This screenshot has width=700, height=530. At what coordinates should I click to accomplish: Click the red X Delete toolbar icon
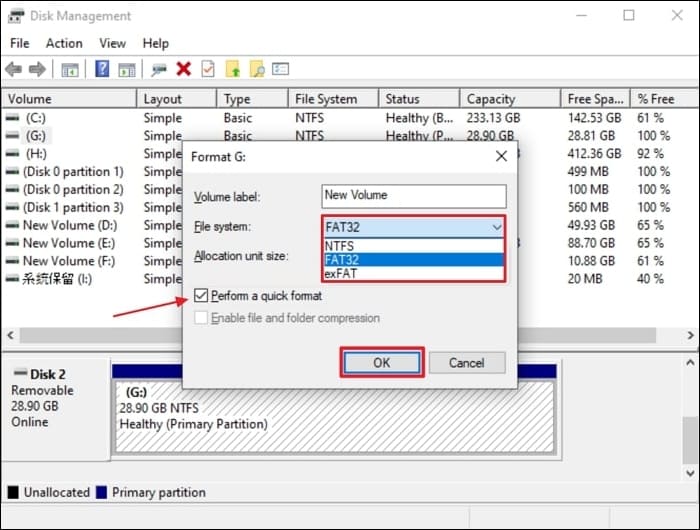(x=183, y=69)
